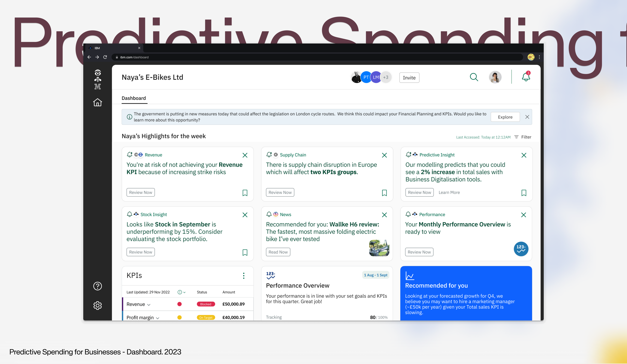This screenshot has width=627, height=364.
Task: Open the Settings gear in sidebar
Action: pyautogui.click(x=98, y=306)
